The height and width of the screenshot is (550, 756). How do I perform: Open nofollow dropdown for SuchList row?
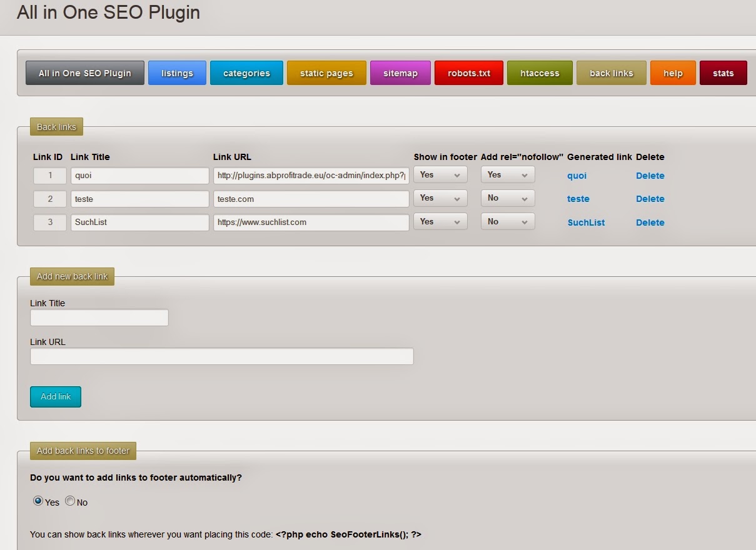508,222
